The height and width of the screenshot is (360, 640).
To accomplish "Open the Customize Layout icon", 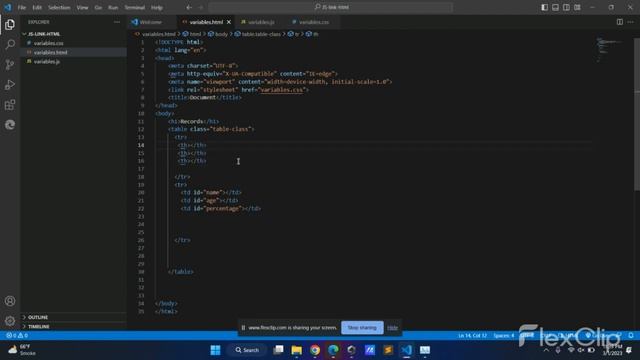I will (577, 7).
